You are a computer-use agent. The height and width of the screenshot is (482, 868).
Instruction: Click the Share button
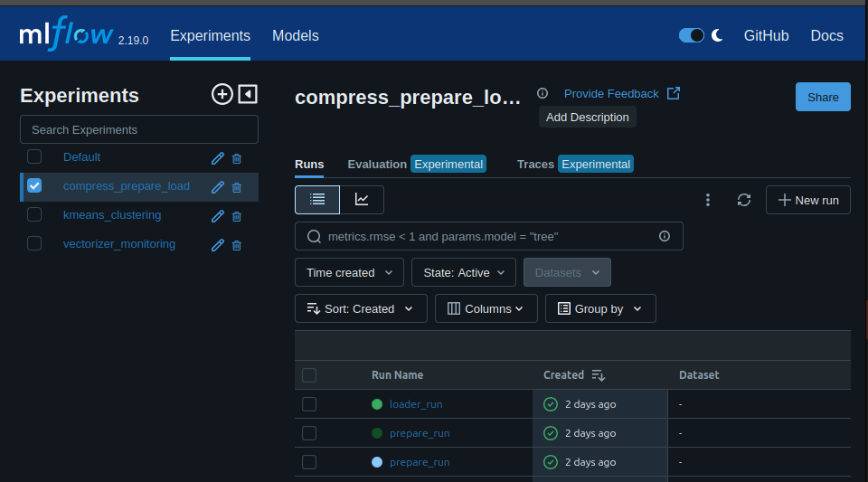tap(822, 97)
